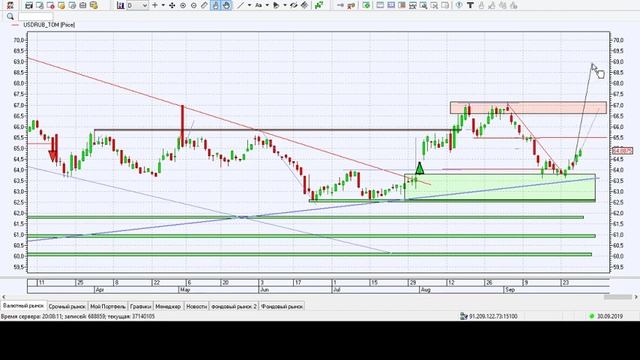Open the chart timeframe combo box showing D
640x360 pixels.
137,5
